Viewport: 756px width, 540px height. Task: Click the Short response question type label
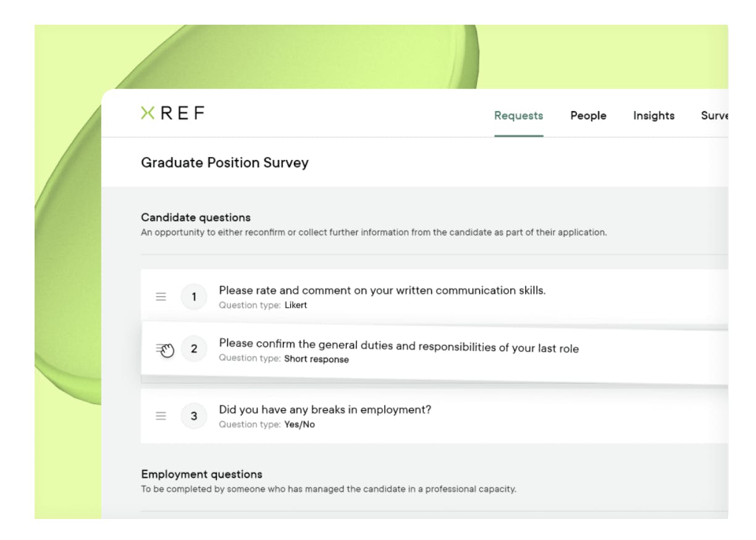316,359
